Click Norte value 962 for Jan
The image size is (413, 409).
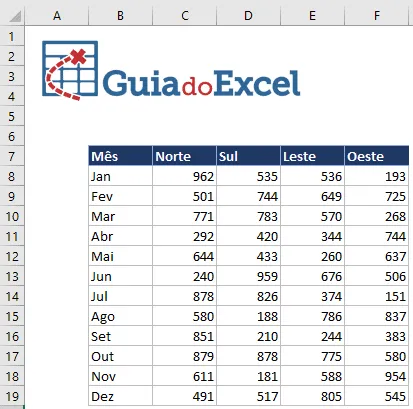[184, 176]
